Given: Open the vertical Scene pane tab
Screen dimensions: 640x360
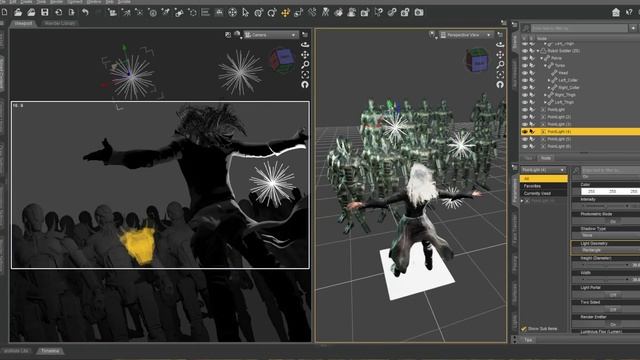Looking at the screenshot, I should click(x=514, y=42).
